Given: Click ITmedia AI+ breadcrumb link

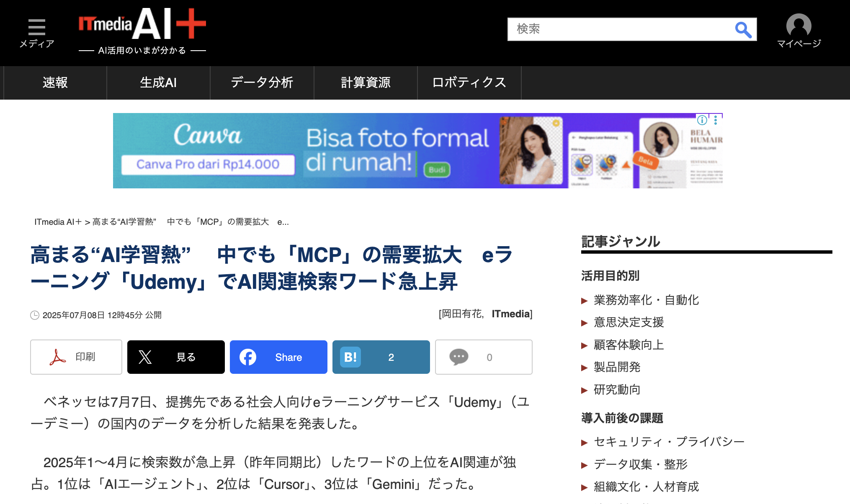Looking at the screenshot, I should pyautogui.click(x=58, y=222).
